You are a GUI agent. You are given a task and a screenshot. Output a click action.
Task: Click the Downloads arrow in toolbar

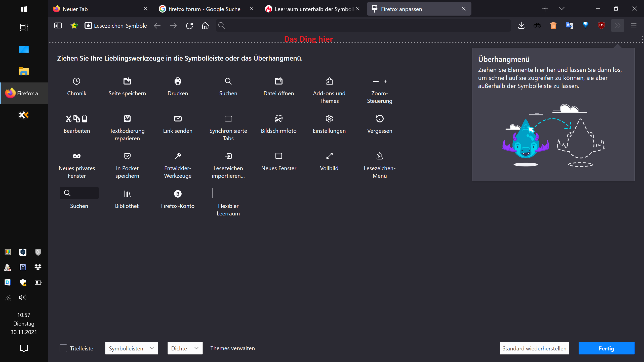click(521, 25)
